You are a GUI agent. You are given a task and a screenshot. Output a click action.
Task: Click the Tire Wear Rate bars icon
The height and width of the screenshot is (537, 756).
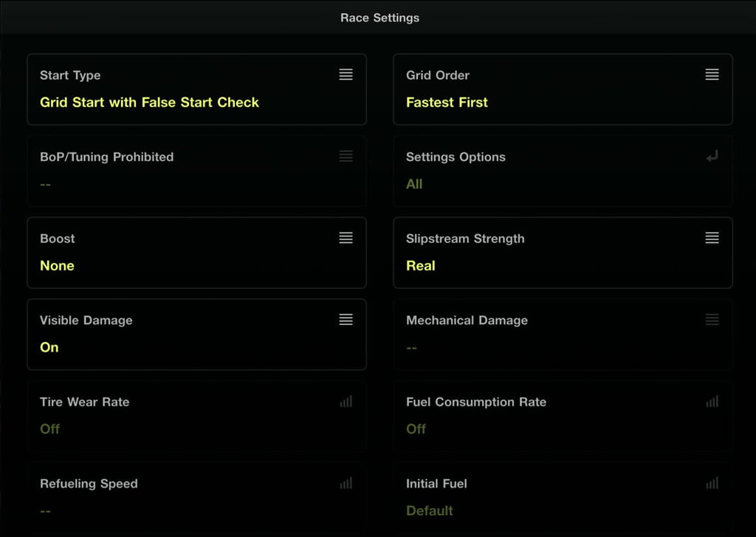(x=346, y=402)
